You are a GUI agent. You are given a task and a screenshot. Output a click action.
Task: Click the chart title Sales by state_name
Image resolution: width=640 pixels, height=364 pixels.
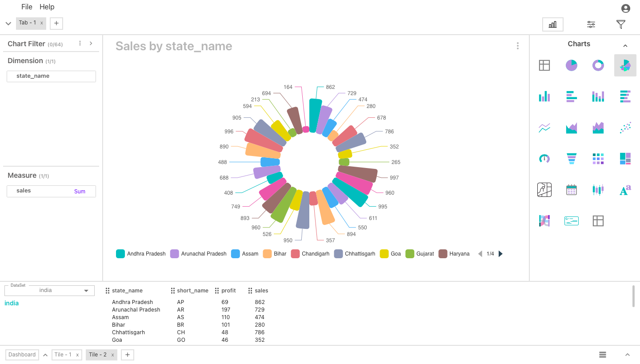click(x=174, y=46)
